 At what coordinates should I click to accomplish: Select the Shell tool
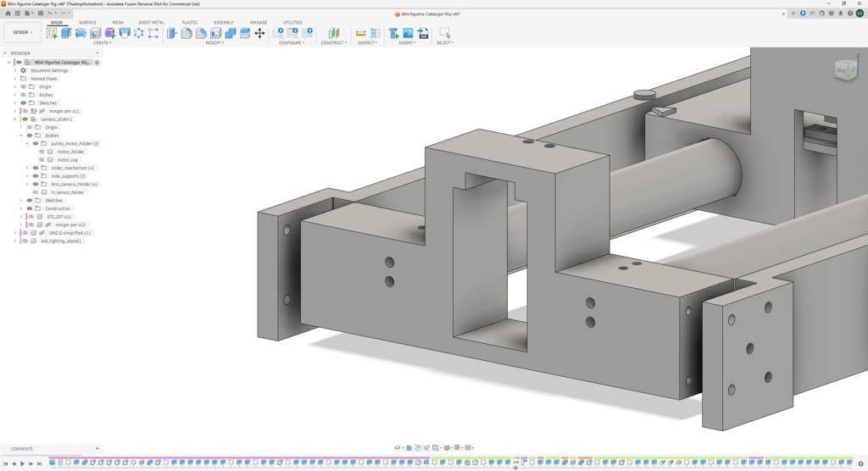[215, 33]
